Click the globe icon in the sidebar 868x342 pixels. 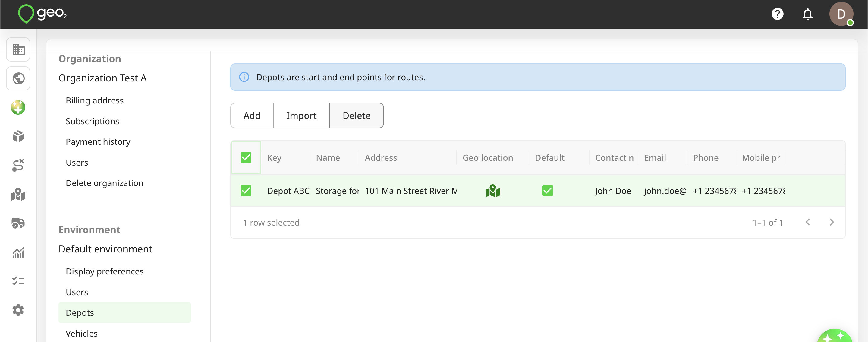pos(18,79)
